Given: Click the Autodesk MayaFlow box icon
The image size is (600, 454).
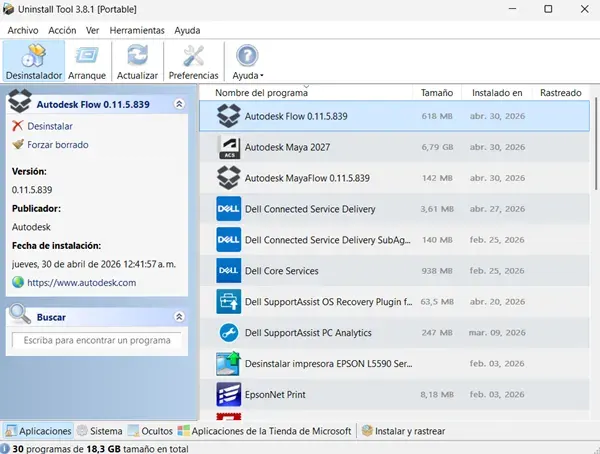Looking at the screenshot, I should (228, 178).
